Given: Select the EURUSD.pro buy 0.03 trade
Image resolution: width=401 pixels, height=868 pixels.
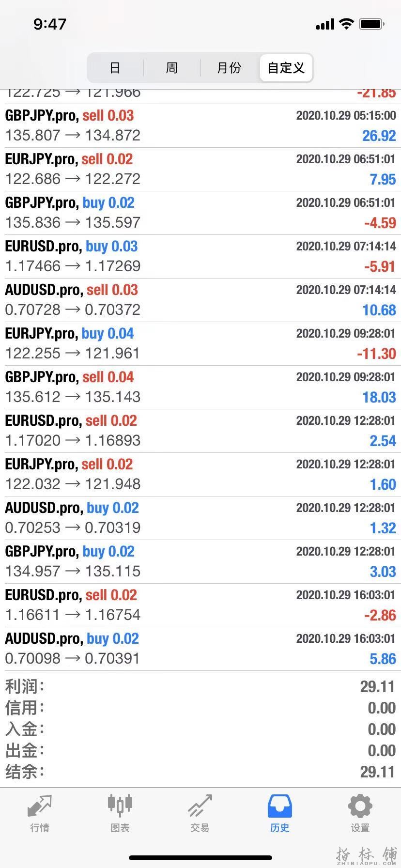Looking at the screenshot, I should pyautogui.click(x=200, y=256).
